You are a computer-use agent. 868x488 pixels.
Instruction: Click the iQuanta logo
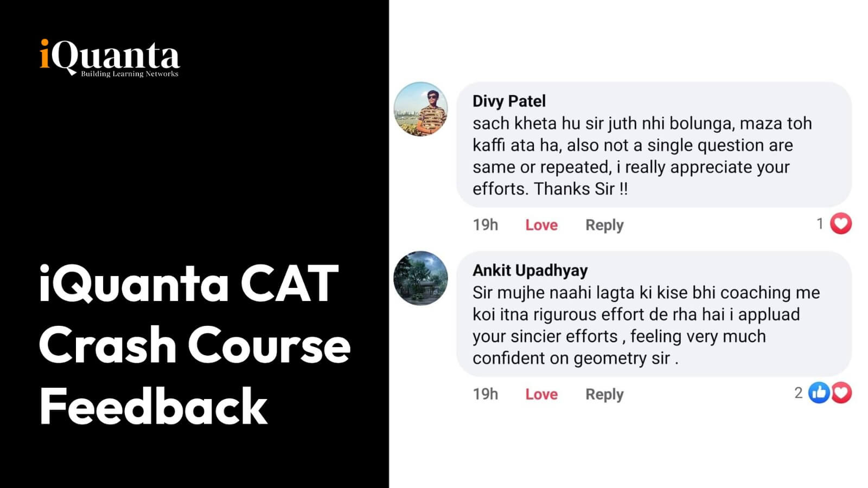(x=110, y=58)
